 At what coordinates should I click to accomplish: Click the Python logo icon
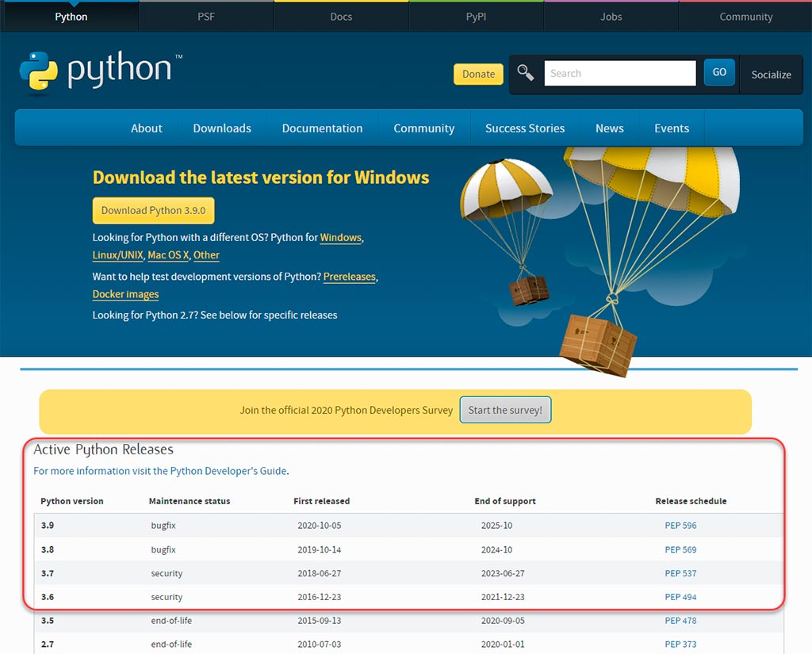click(38, 72)
